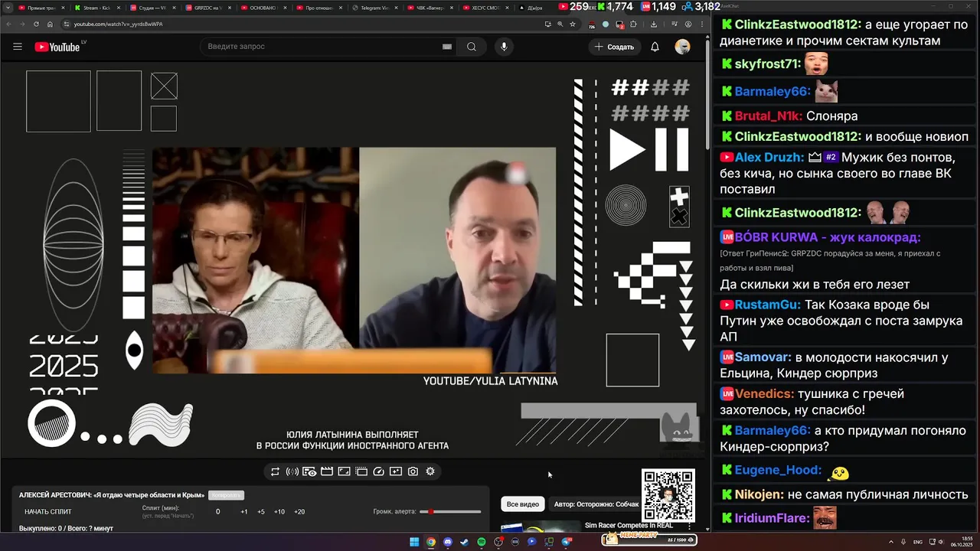Open the three-dot menu of Sim Racer video
Screen dimensions: 980x551
(690, 527)
